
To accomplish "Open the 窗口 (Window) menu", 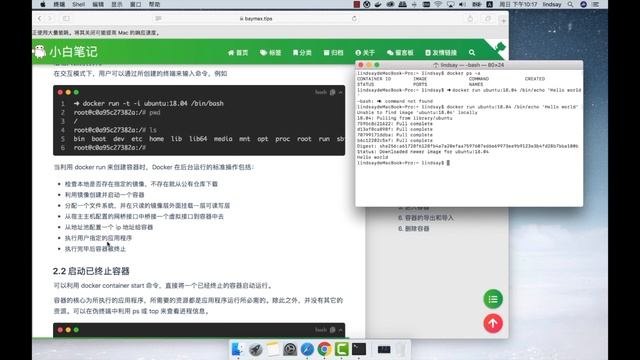I will point(136,4).
